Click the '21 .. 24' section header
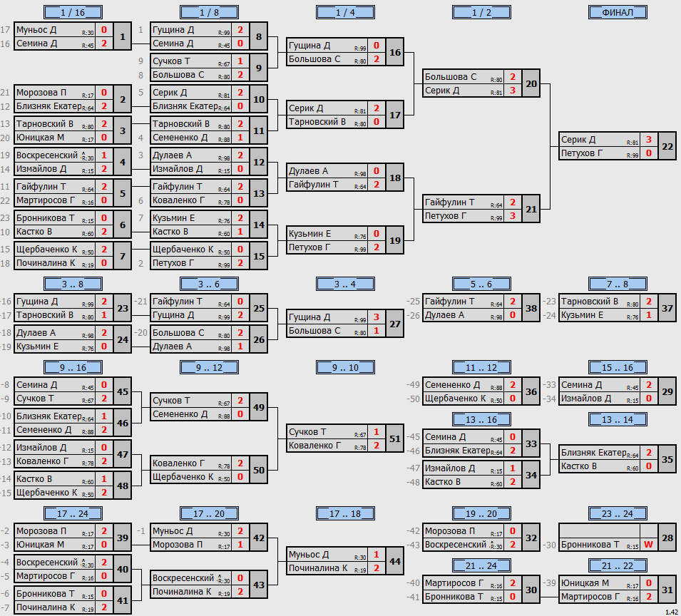Screen dimensions: 681x616 pyautogui.click(x=481, y=565)
